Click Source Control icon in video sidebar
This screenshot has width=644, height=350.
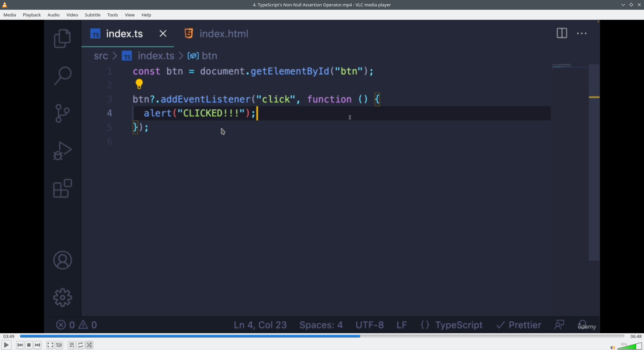(x=62, y=113)
